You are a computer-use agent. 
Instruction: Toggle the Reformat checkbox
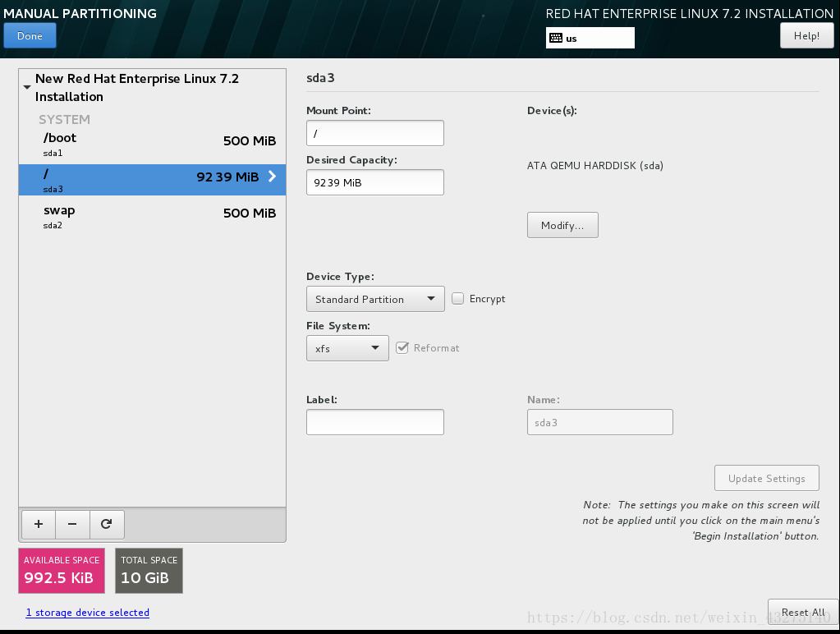[x=402, y=348]
